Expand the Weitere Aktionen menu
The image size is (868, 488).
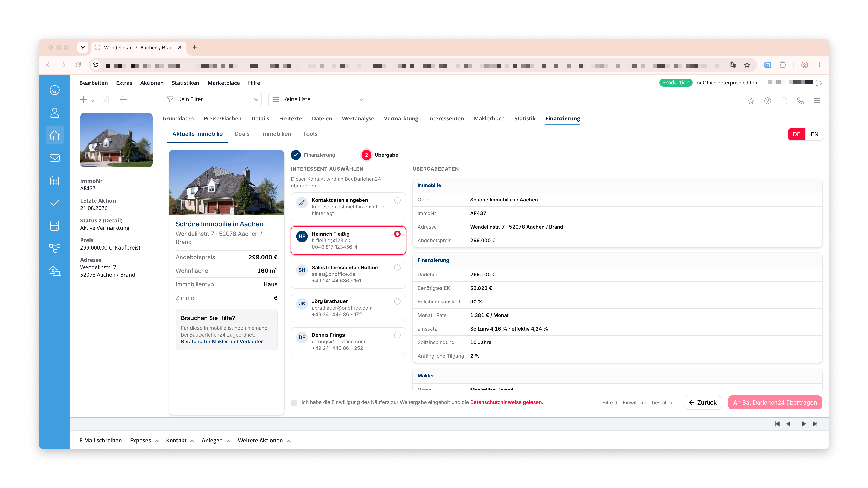[x=264, y=441]
